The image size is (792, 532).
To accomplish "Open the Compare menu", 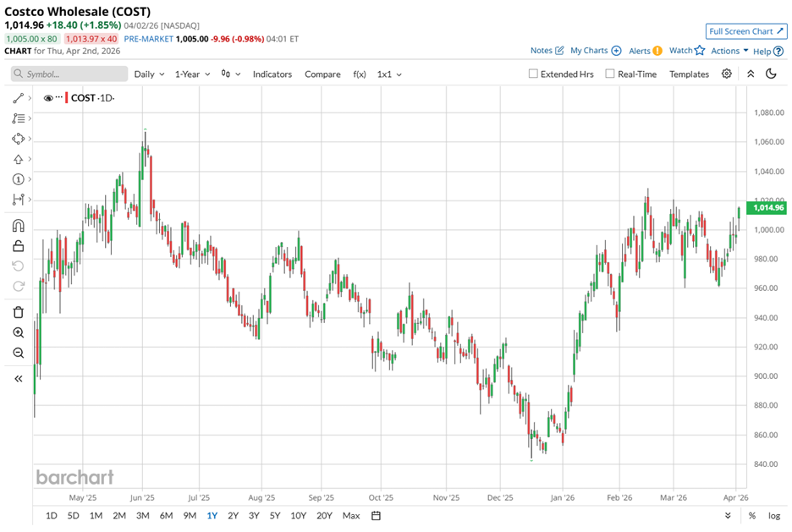I will [322, 74].
